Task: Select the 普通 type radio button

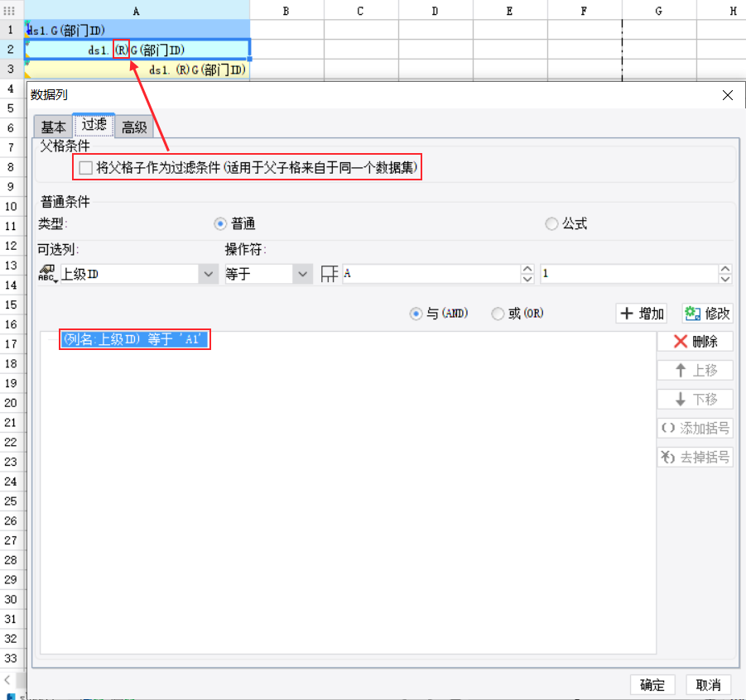Action: tap(219, 223)
